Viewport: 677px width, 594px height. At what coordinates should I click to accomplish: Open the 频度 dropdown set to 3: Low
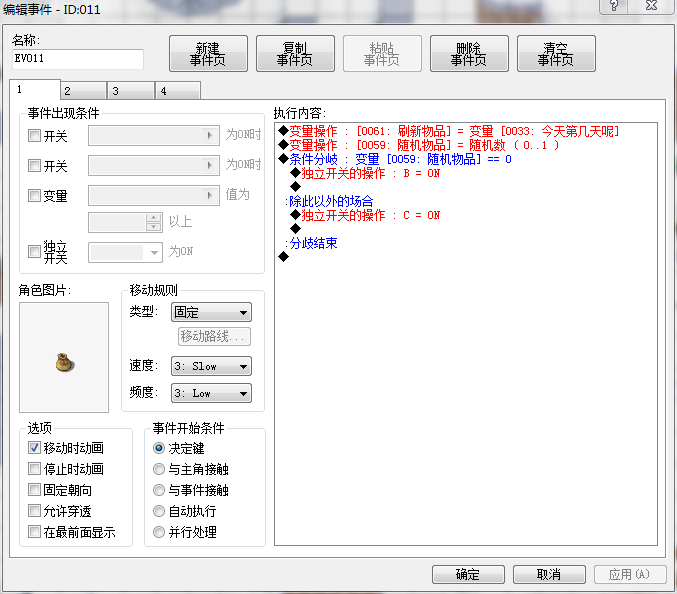(212, 393)
